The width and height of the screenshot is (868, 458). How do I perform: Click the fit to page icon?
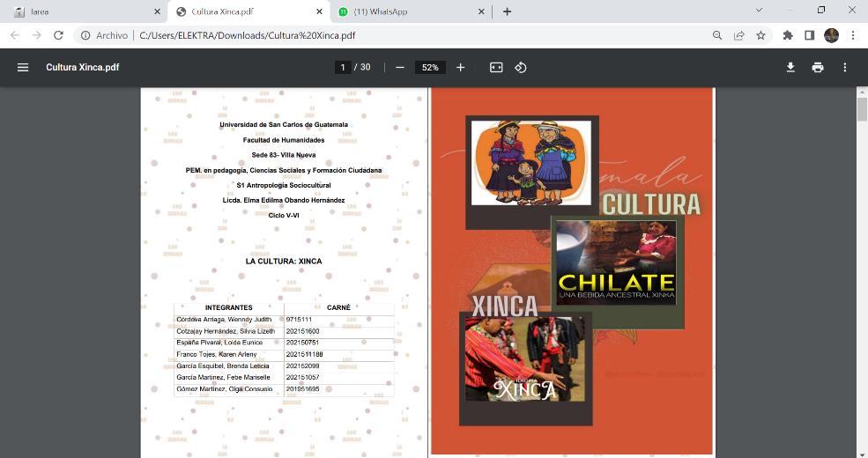(496, 68)
